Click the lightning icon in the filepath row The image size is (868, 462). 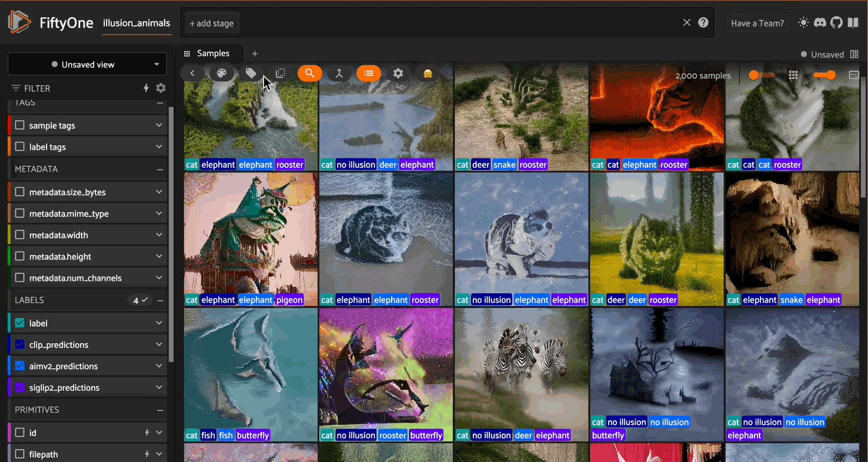pos(146,454)
